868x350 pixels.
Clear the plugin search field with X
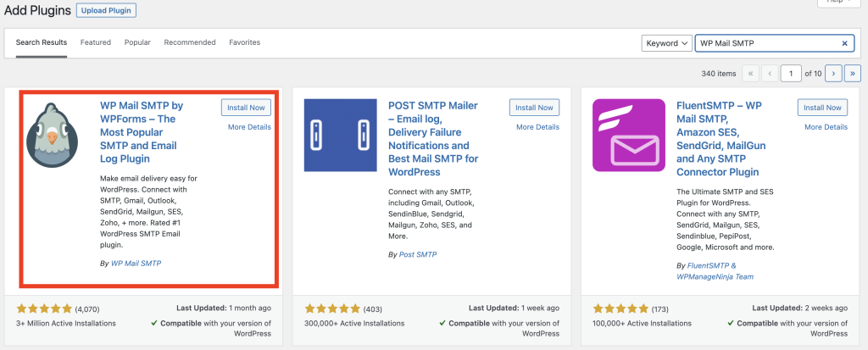tap(845, 43)
